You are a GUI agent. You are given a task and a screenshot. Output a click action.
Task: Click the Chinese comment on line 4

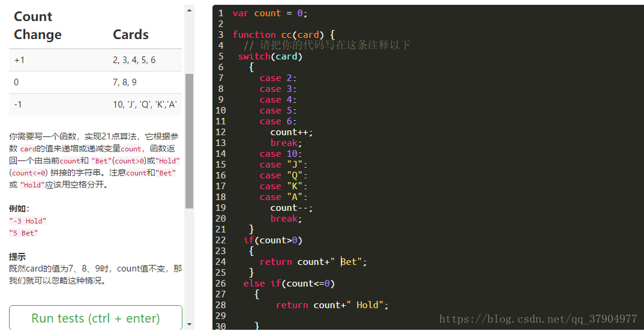[x=327, y=45]
